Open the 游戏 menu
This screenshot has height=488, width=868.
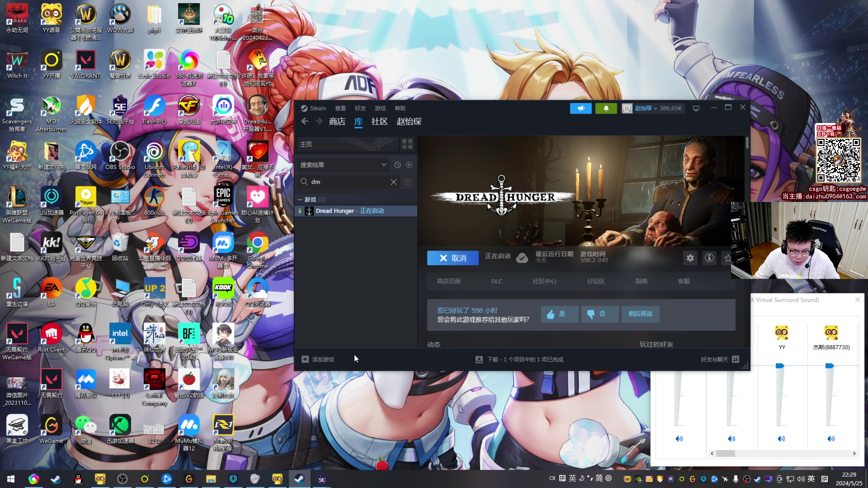(380, 108)
